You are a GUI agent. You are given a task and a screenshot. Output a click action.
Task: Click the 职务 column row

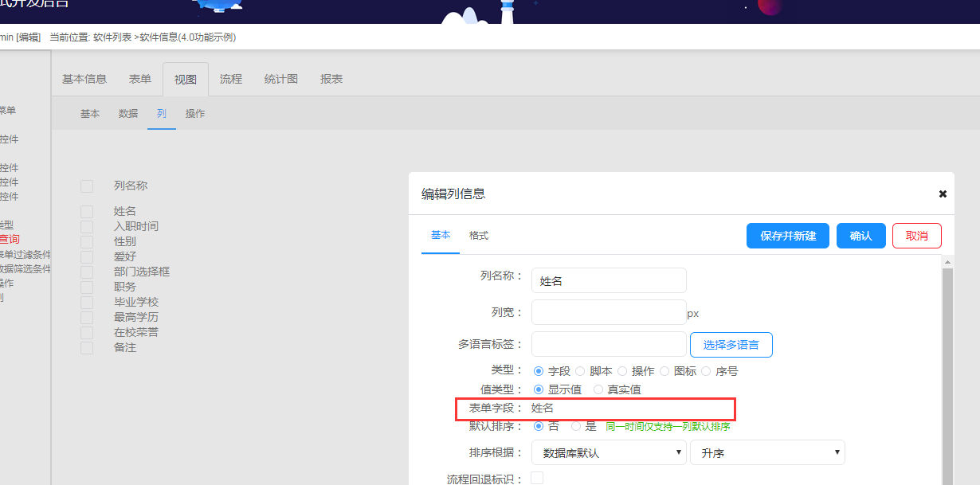125,287
